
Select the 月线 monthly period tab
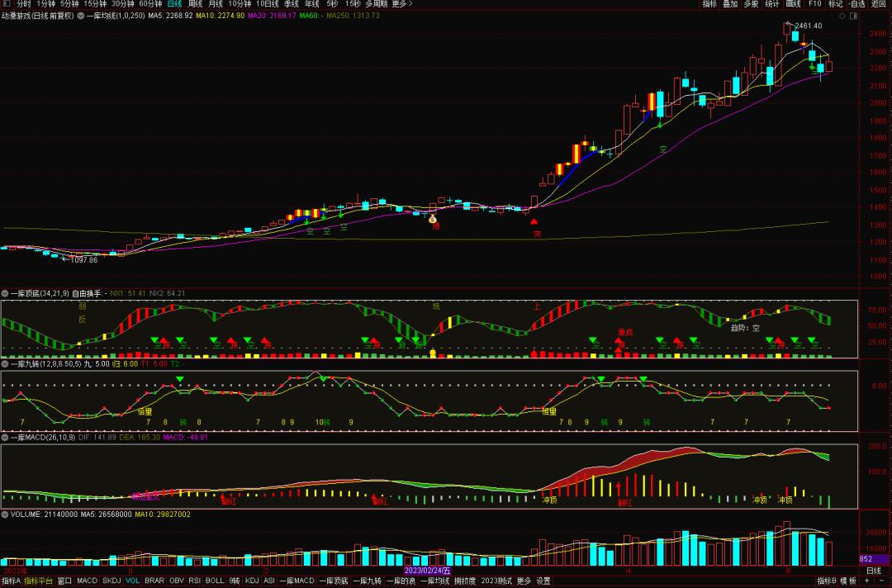point(216,3)
